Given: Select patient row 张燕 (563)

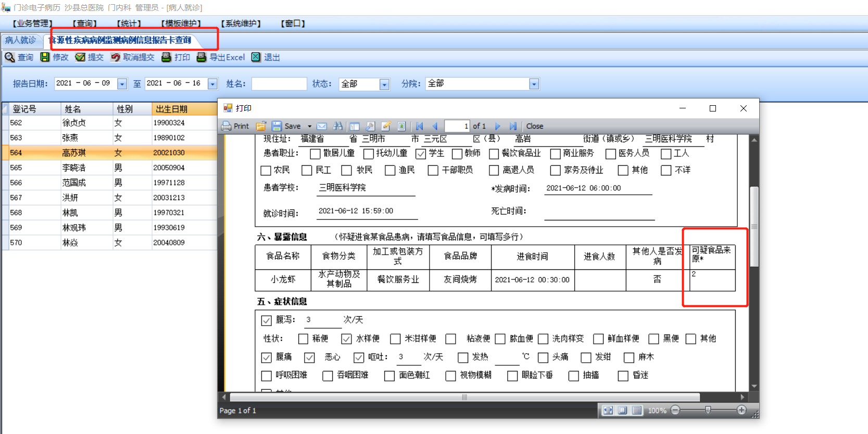Looking at the screenshot, I should pyautogui.click(x=109, y=138).
